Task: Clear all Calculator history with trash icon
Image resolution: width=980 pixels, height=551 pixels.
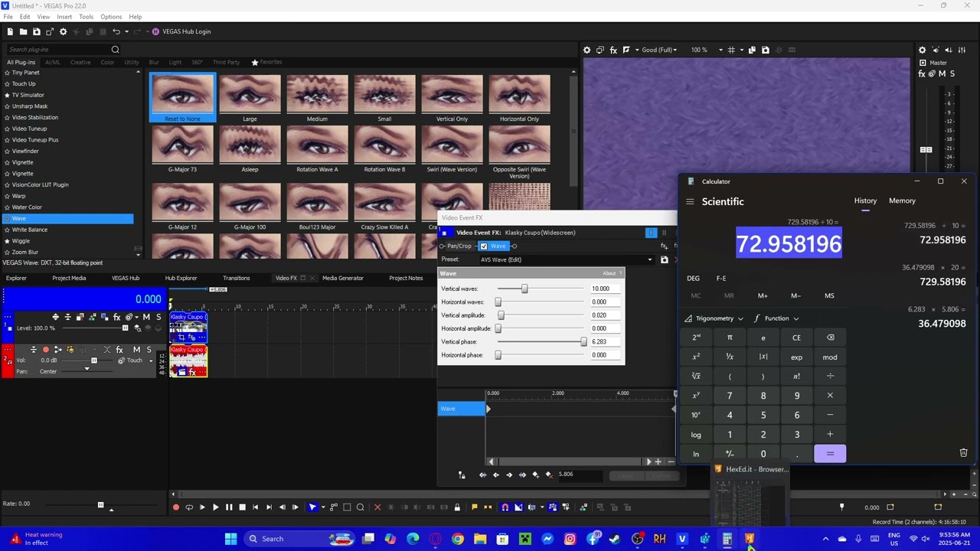Action: click(963, 453)
